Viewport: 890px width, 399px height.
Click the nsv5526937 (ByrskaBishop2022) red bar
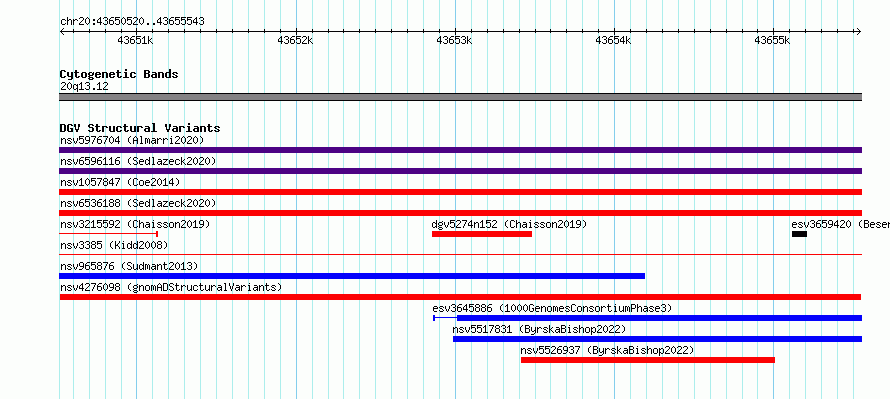point(648,360)
